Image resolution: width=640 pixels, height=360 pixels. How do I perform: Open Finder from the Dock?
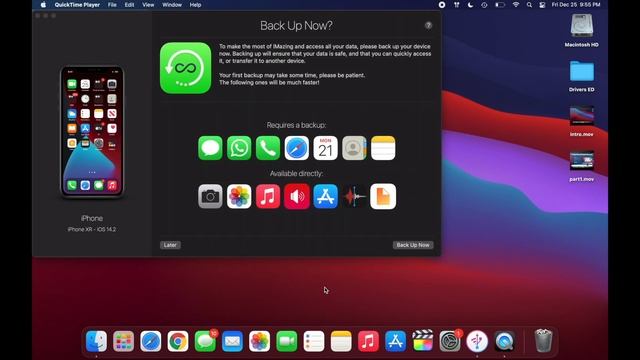coord(96,341)
